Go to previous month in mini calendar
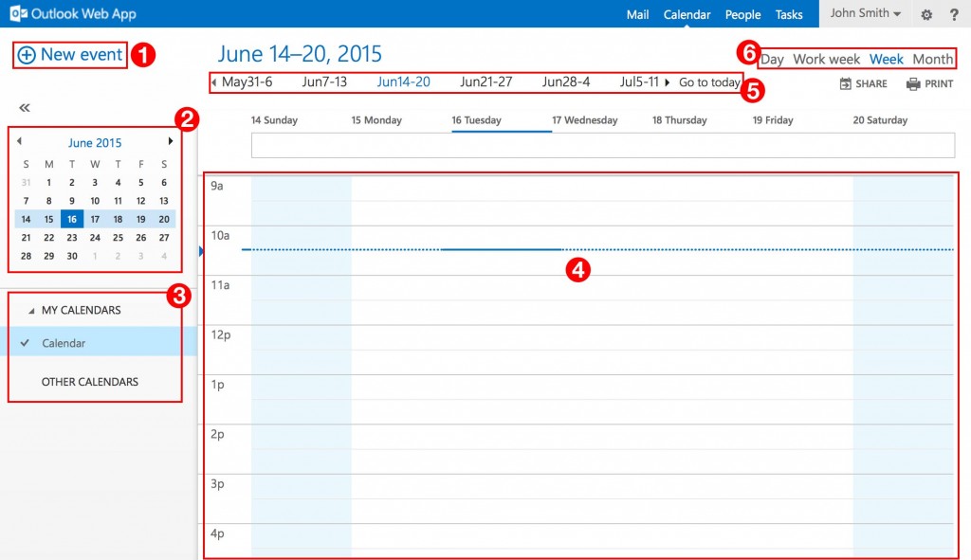 pyautogui.click(x=19, y=142)
